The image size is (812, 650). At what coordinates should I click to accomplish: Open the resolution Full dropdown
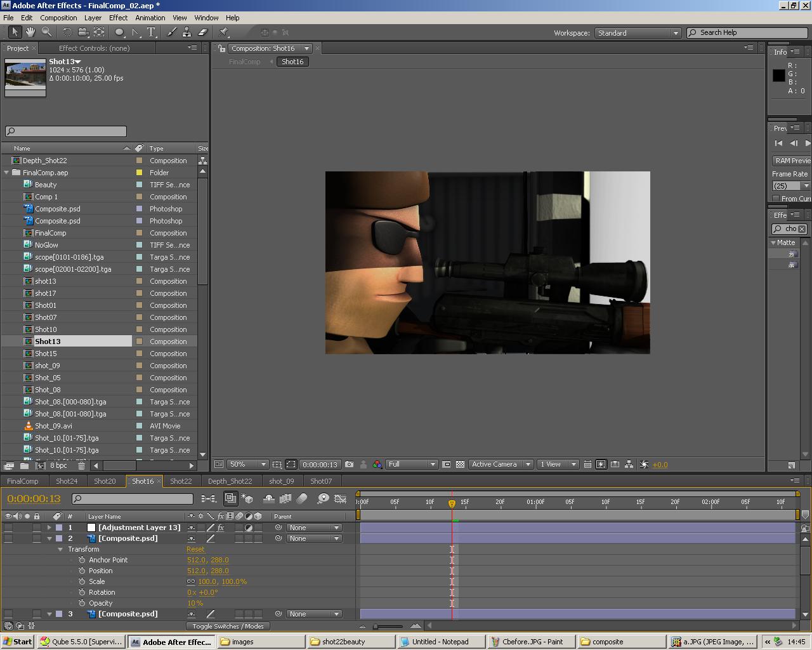pos(412,465)
